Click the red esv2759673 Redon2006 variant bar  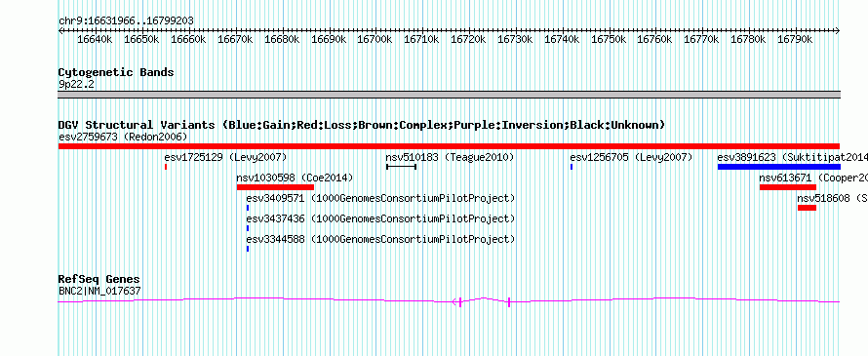pos(449,146)
